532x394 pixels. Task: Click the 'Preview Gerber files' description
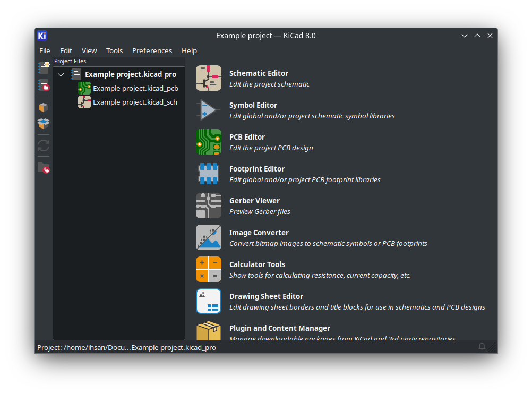[x=260, y=212]
